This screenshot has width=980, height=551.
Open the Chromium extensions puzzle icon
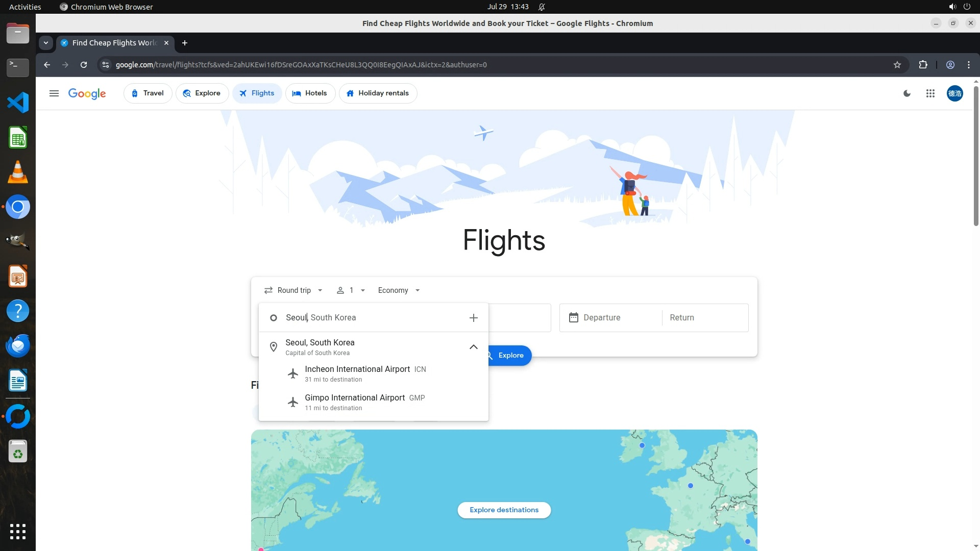[x=923, y=65]
